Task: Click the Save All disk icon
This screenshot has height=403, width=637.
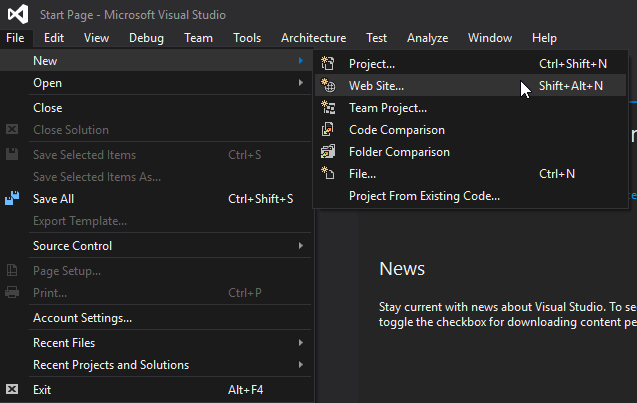Action: [x=12, y=199]
